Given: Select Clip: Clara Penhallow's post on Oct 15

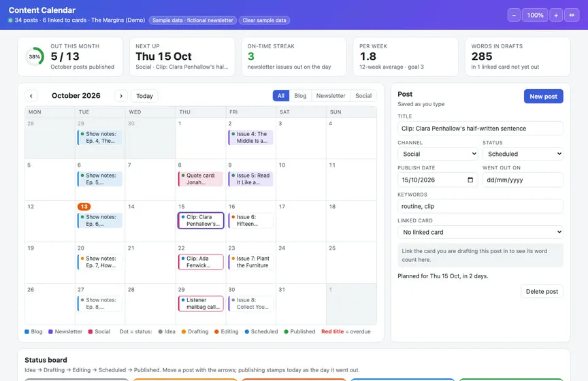Looking at the screenshot, I should click(201, 220).
